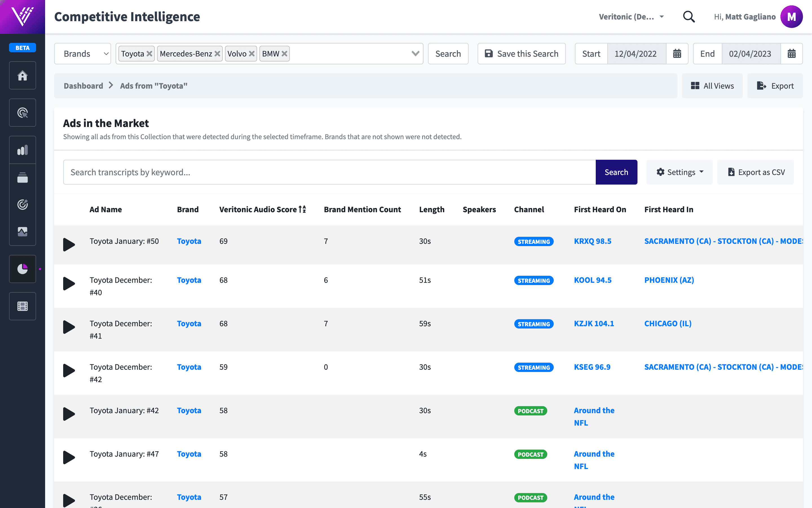Play the Toyota January: #47 ad
The width and height of the screenshot is (812, 508).
(x=69, y=457)
